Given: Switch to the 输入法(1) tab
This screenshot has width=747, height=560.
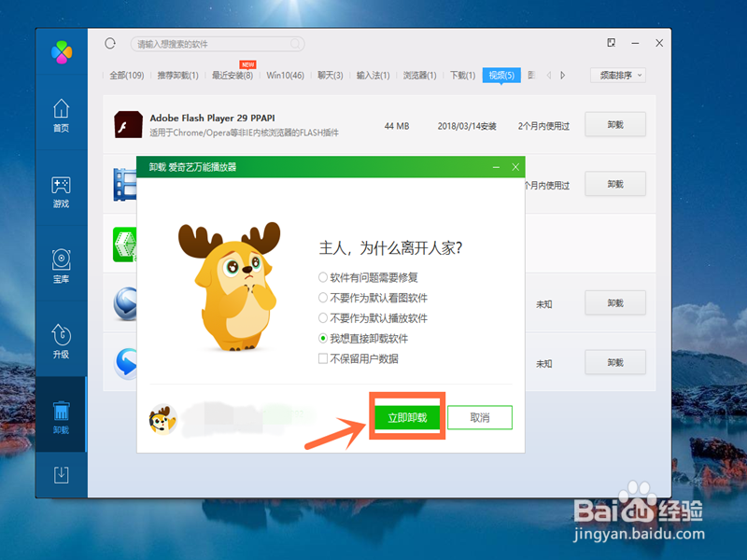Looking at the screenshot, I should click(x=373, y=76).
